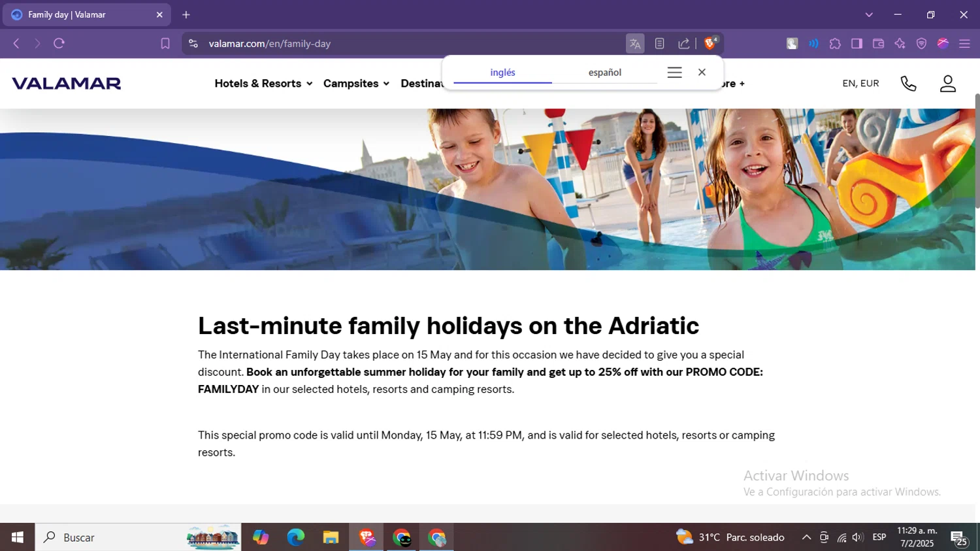Close the Family day tab
The image size is (980, 551).
[159, 14]
